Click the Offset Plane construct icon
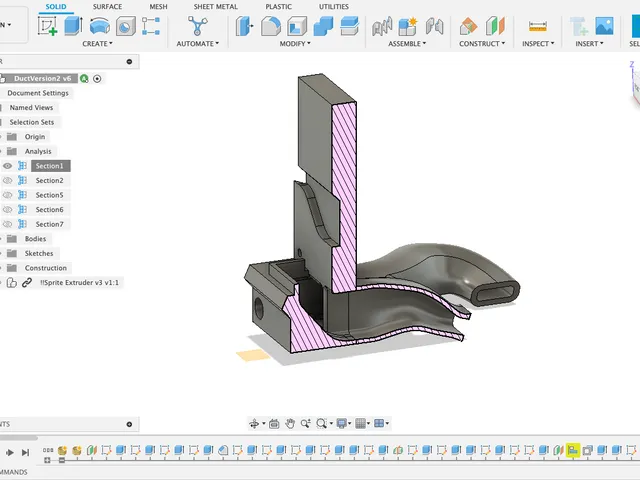This screenshot has width=640, height=480. point(468,27)
